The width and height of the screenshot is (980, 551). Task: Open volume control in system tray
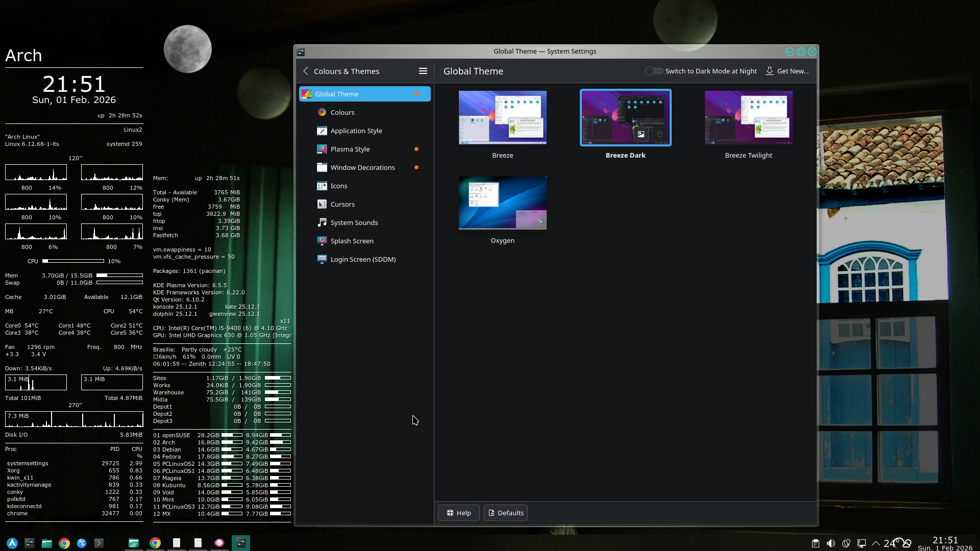[831, 543]
